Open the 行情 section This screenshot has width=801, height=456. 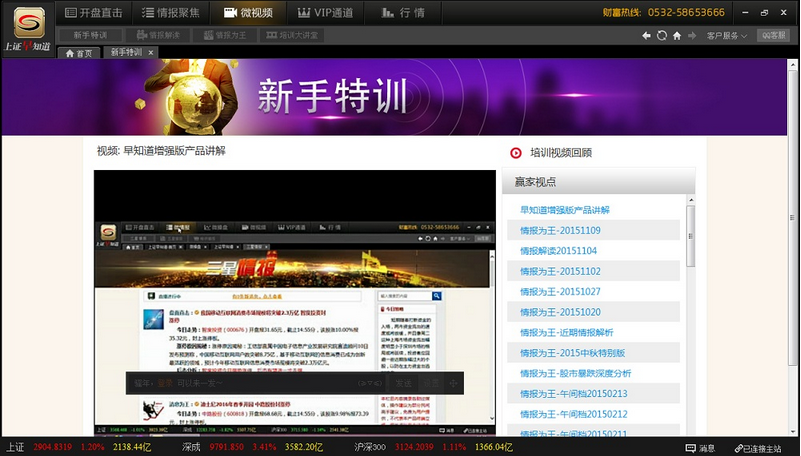pos(403,13)
